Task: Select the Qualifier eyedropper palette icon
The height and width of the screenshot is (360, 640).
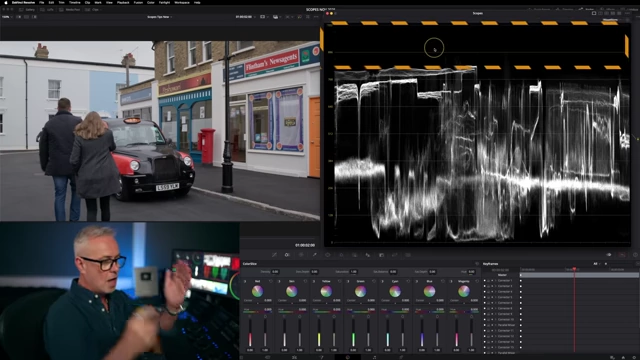Action: [x=314, y=255]
